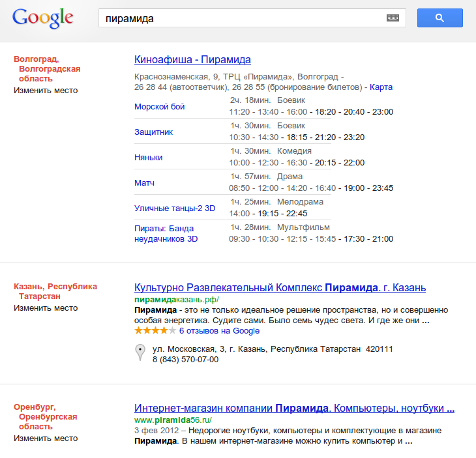Click the 1ч. 28мин. Мультфильм label
Viewport: 476px width, 458px height.
point(280,227)
